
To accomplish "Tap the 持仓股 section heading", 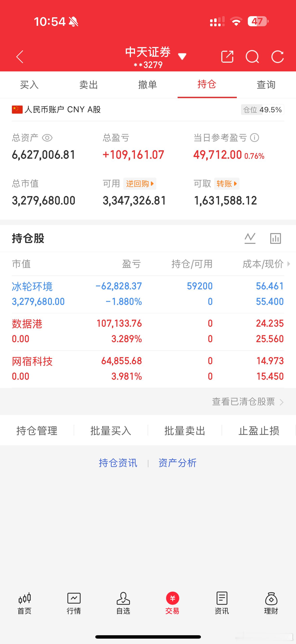I will click(28, 238).
